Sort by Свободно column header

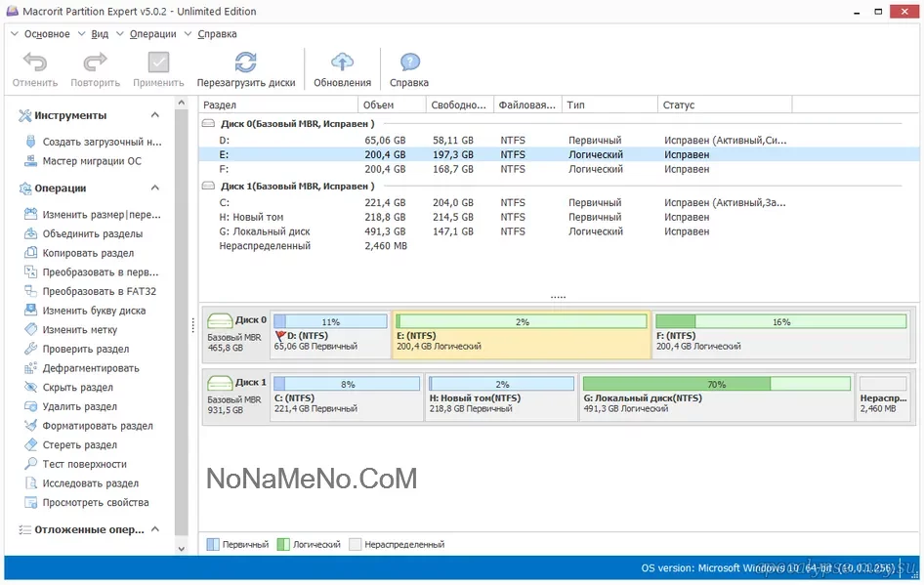459,104
